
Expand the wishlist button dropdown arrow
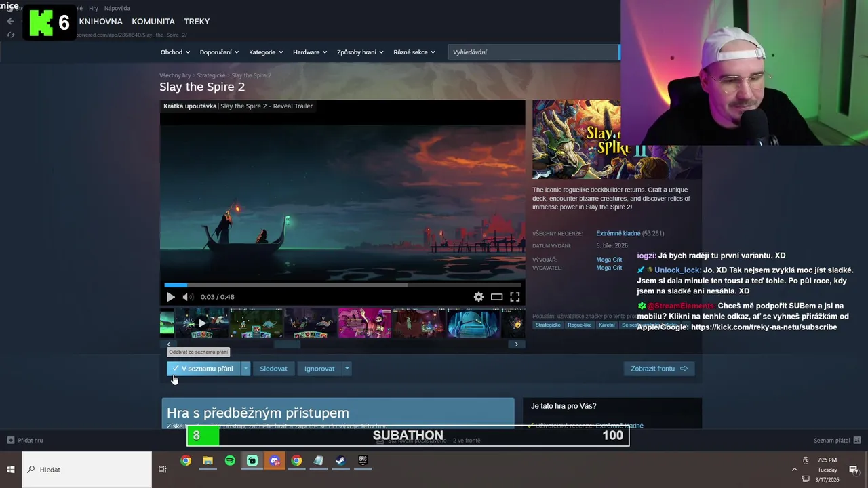pyautogui.click(x=245, y=369)
